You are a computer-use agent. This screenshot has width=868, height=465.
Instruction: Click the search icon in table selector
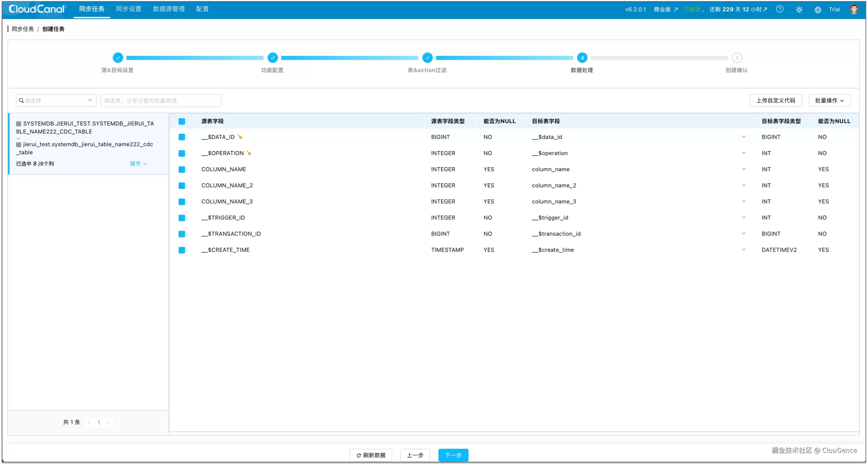21,100
